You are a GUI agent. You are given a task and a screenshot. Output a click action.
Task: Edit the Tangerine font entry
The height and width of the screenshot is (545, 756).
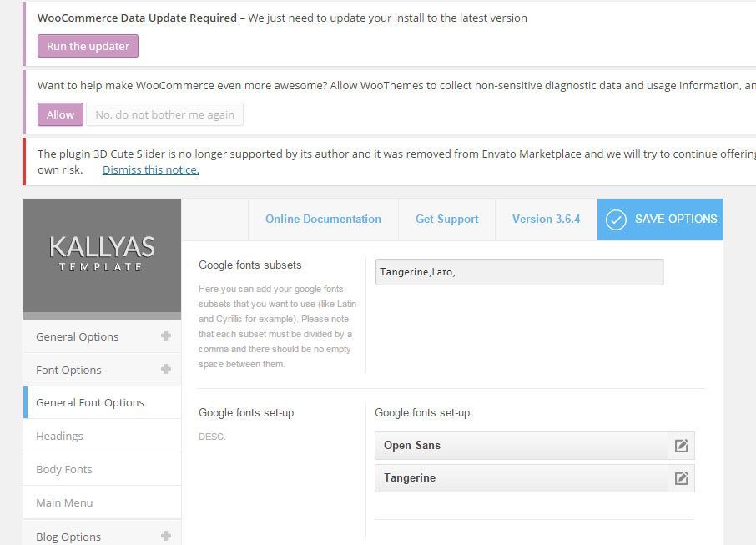pos(681,478)
